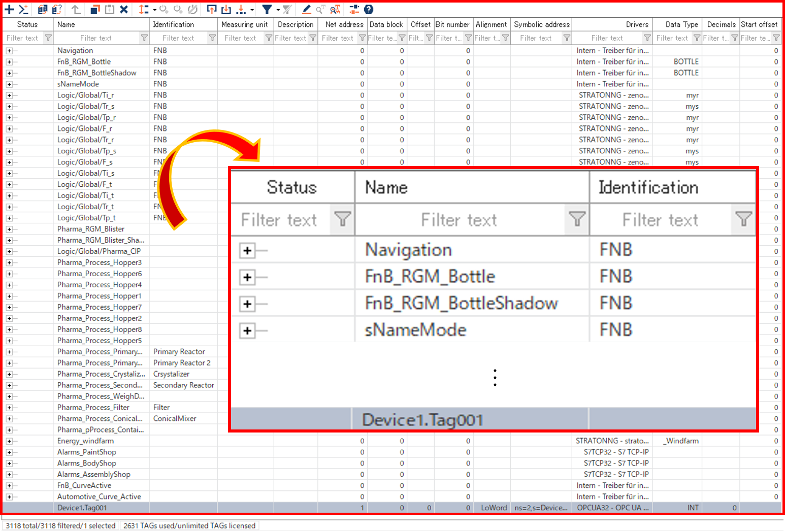
Task: Expand the FnB_RGM_Bottle row
Action: pos(9,62)
